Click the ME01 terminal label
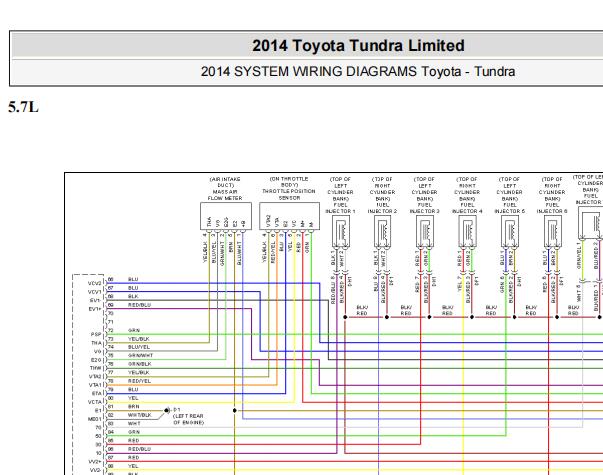Viewport: 603px width, 475px height. point(95,419)
